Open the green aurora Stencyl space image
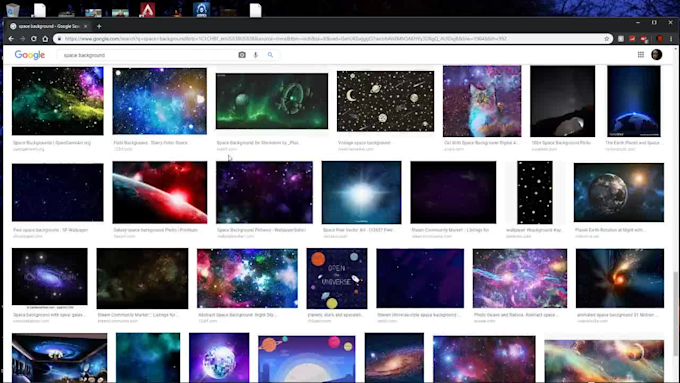The image size is (680, 383). coord(272,101)
